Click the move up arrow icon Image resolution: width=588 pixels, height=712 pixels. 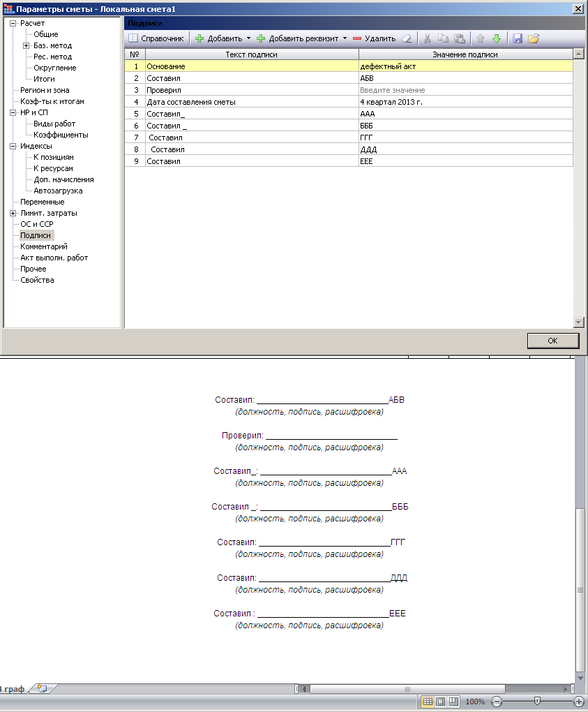481,38
